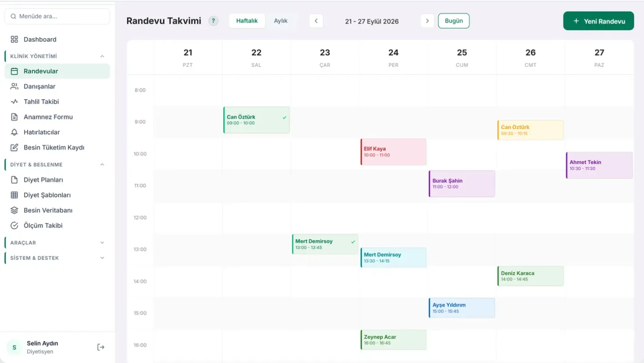Click the Dashboard grid icon
The image size is (644, 363).
[x=15, y=40]
